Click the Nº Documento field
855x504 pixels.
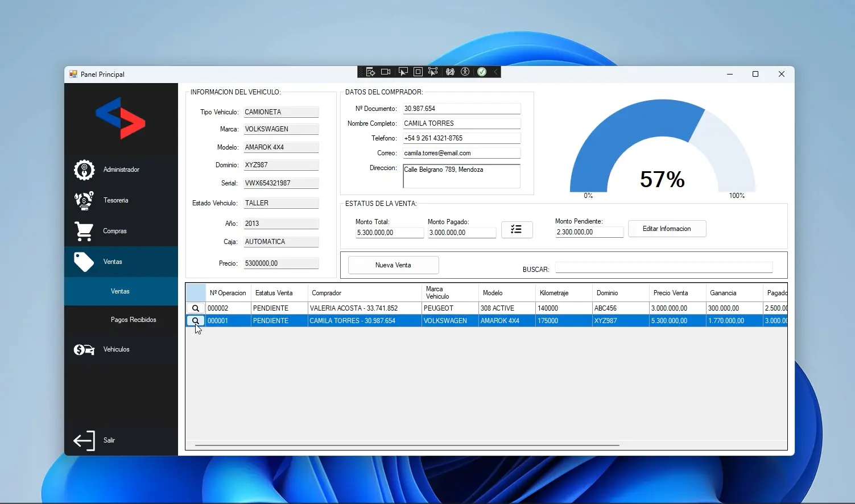click(x=461, y=109)
